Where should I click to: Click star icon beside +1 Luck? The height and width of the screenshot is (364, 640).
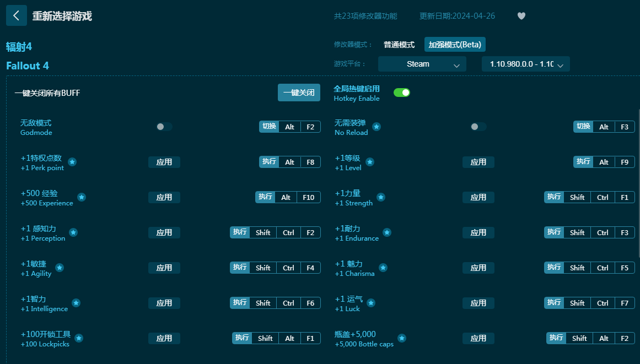click(x=371, y=303)
